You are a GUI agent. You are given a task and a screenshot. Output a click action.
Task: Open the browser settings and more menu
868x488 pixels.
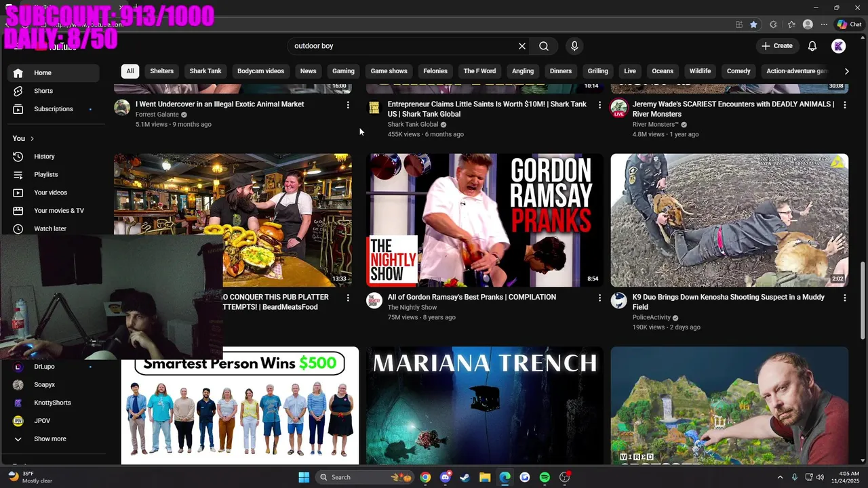[x=824, y=24]
